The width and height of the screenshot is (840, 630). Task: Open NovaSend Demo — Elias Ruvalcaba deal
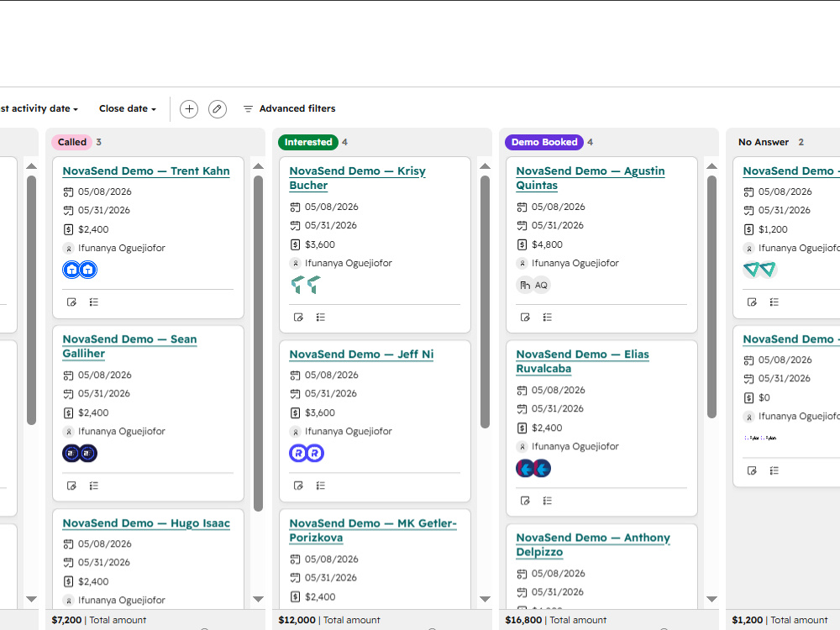(x=582, y=361)
